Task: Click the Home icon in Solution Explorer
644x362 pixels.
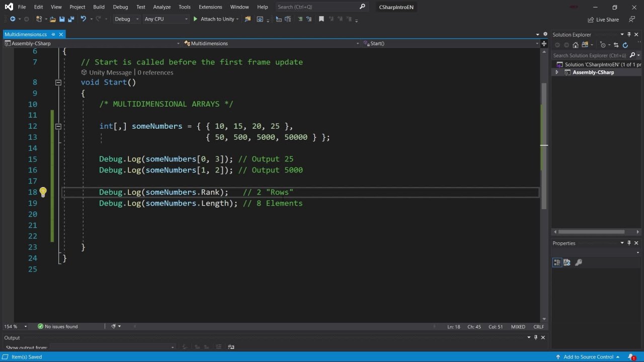Action: click(576, 45)
